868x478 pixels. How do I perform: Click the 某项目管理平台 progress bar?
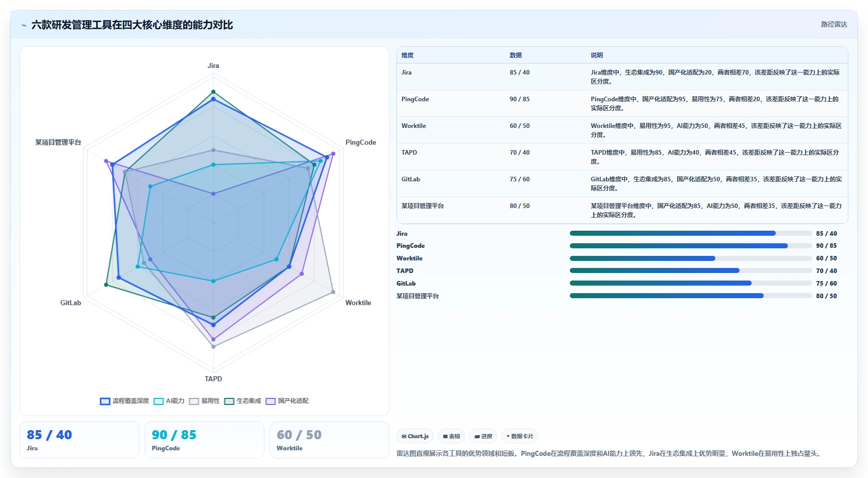[691, 296]
